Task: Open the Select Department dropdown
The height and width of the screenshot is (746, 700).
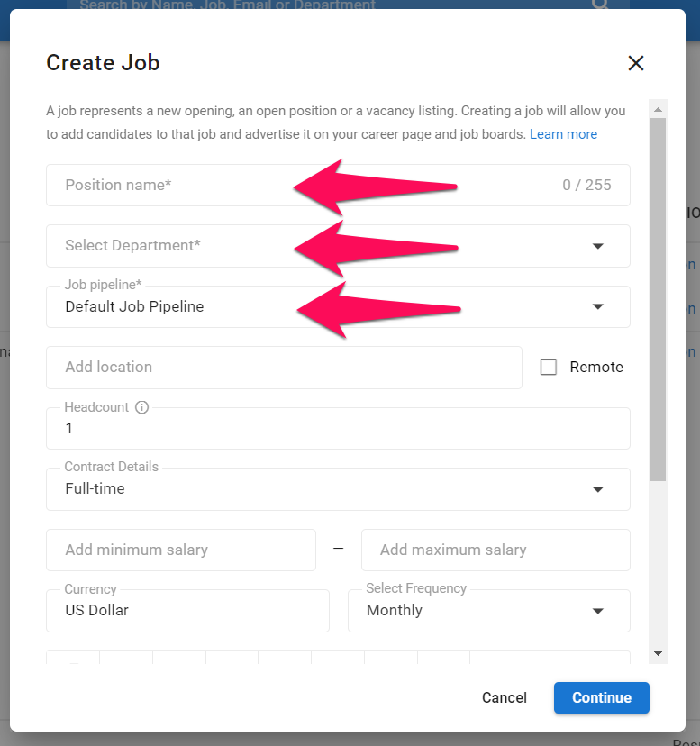Action: (x=597, y=246)
